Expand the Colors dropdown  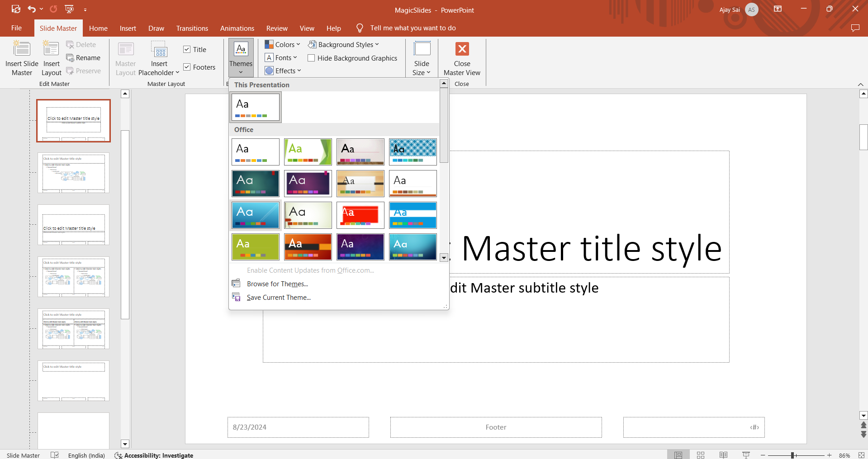click(282, 44)
